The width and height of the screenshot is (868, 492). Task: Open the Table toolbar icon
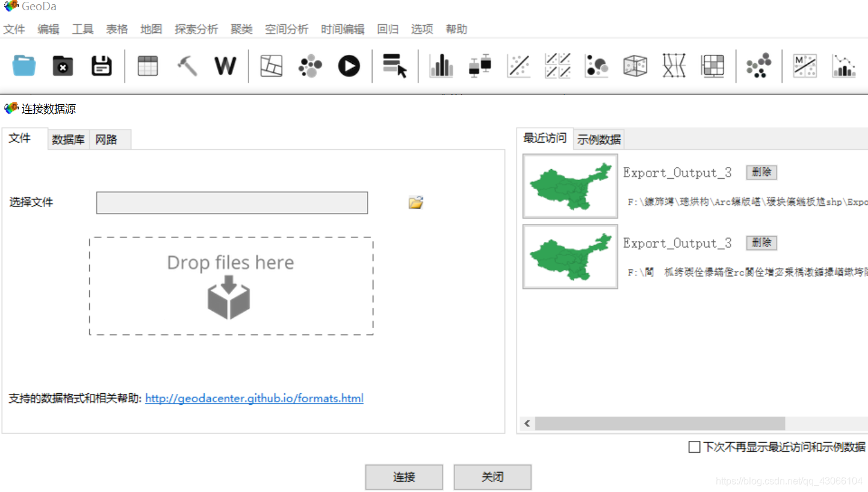click(x=147, y=66)
